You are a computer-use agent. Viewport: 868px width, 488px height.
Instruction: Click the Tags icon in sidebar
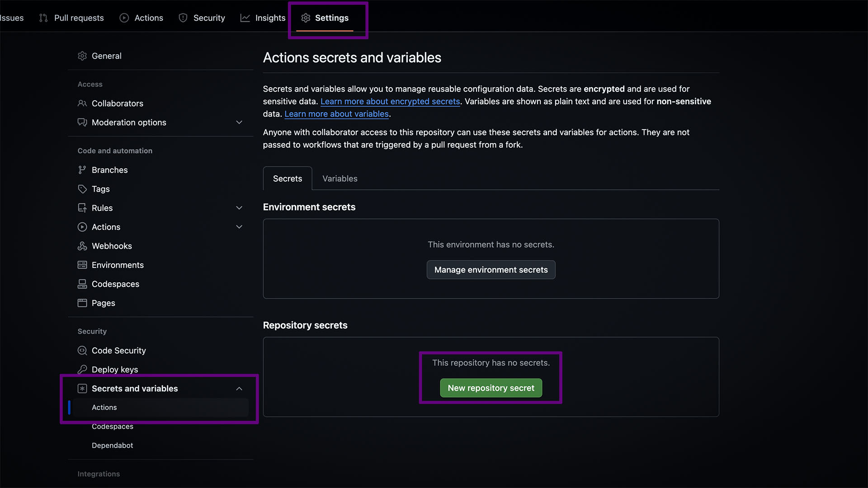[x=82, y=189]
